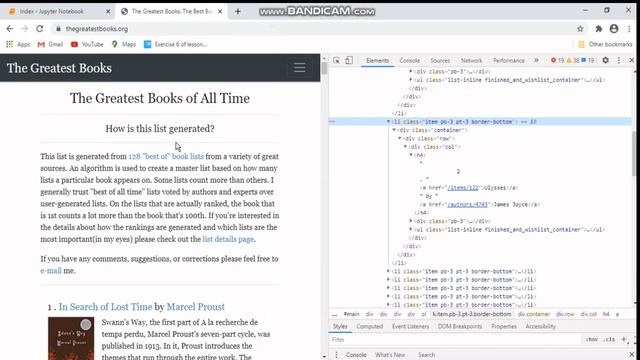Viewport: 640px width, 360px height.
Task: Open the list details page link
Action: [x=228, y=239]
